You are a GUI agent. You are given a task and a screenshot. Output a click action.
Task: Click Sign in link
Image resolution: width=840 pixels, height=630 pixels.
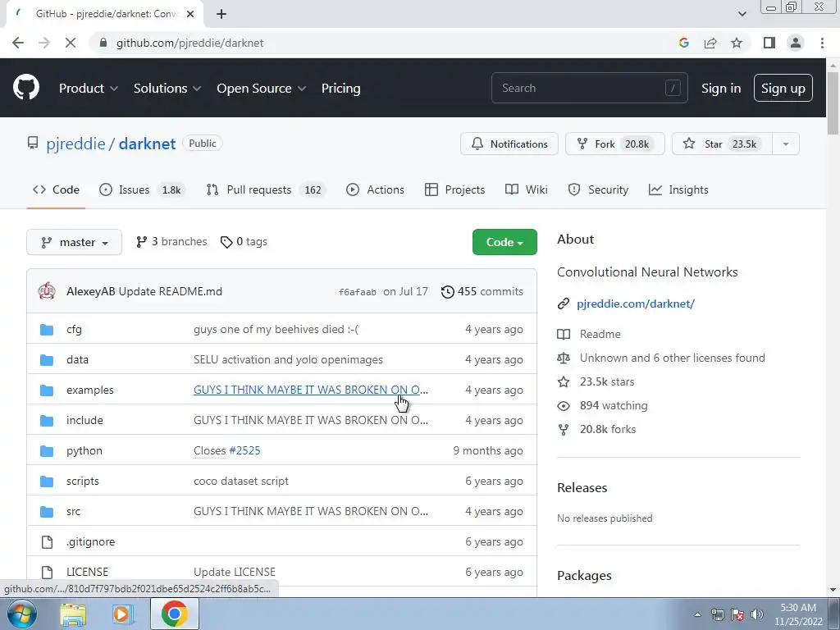[721, 89]
